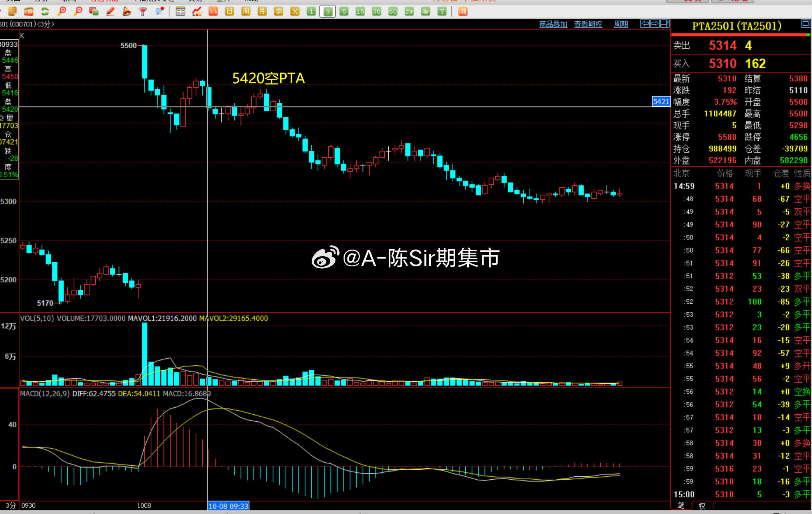Click the 内盘 value 582290
This screenshot has height=514, width=812.
[x=794, y=160]
